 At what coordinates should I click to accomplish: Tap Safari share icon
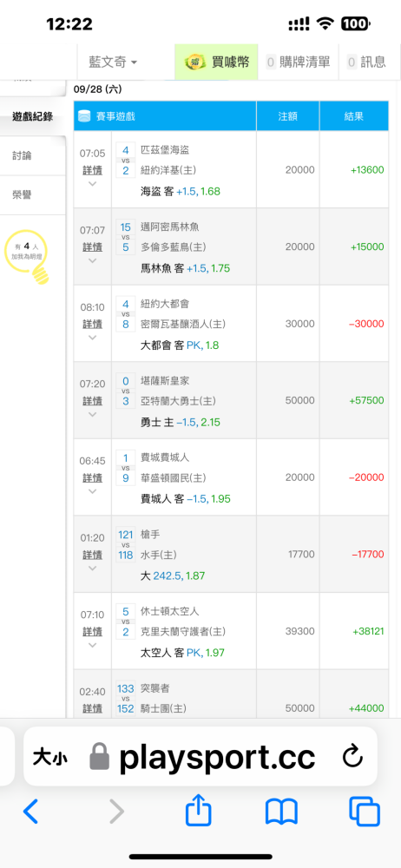pos(198,811)
